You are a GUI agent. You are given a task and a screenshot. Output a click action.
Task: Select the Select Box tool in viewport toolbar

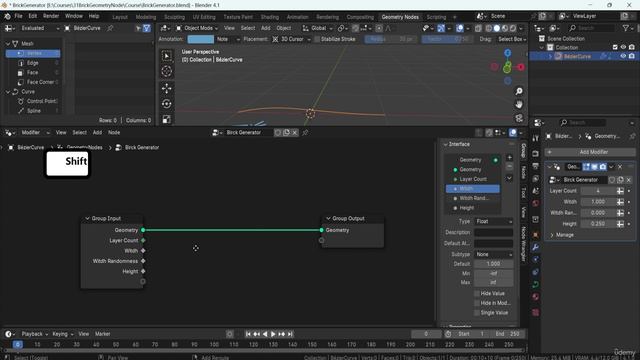[x=167, y=56]
